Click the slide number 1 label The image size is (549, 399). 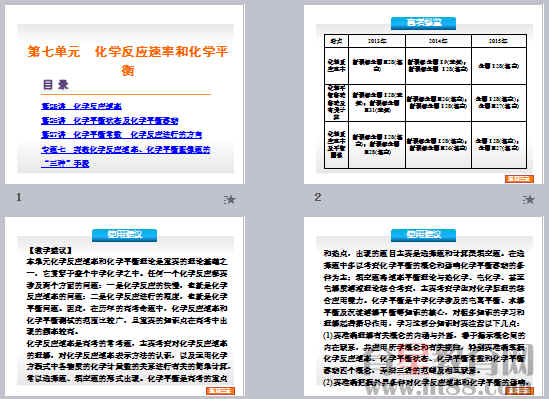click(19, 197)
